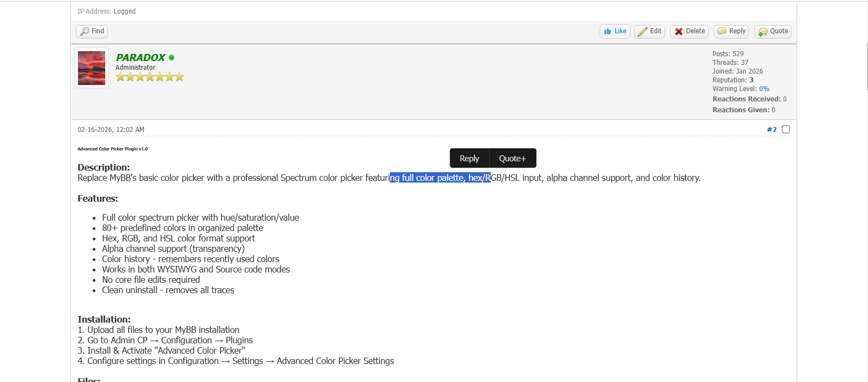
Task: Delete the post with the red X button
Action: click(689, 32)
